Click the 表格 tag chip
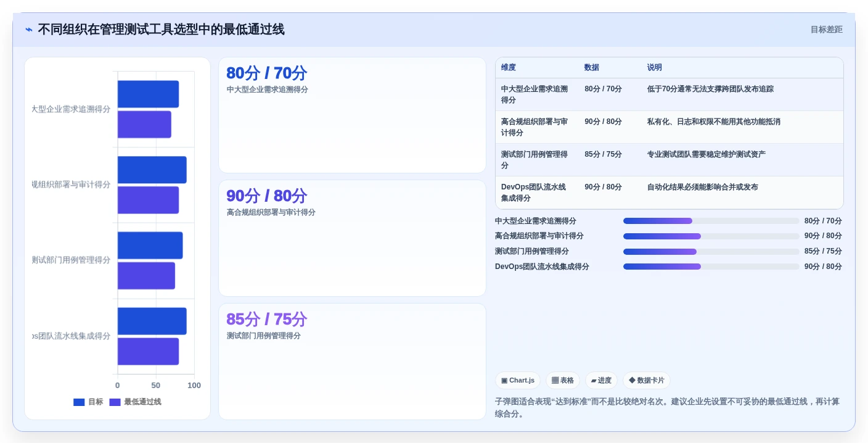 pyautogui.click(x=563, y=381)
